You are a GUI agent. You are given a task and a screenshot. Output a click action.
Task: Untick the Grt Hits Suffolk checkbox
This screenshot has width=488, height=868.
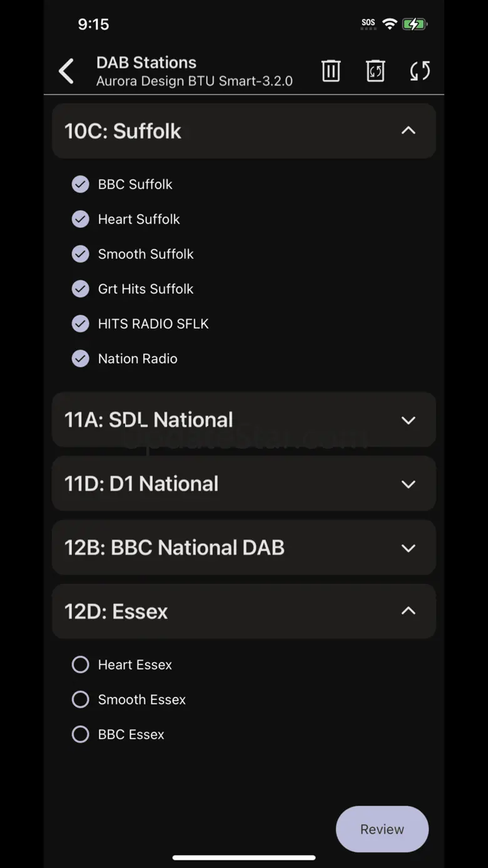click(81, 289)
